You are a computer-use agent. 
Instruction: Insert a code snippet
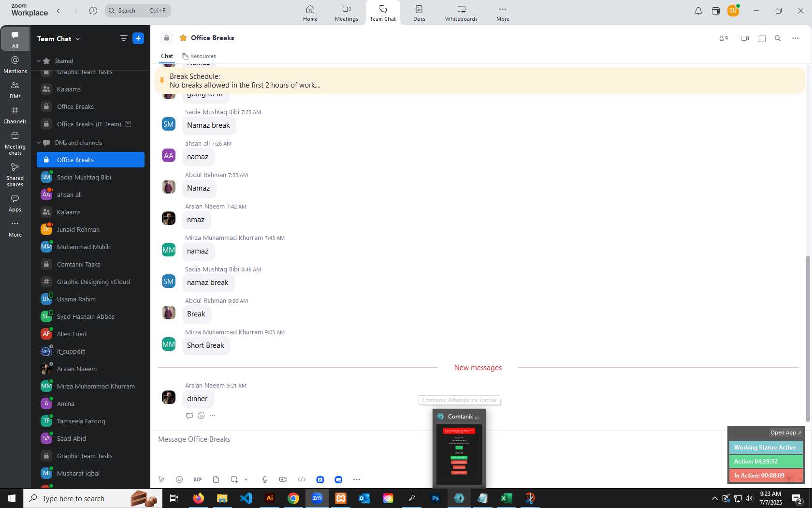pos(302,479)
